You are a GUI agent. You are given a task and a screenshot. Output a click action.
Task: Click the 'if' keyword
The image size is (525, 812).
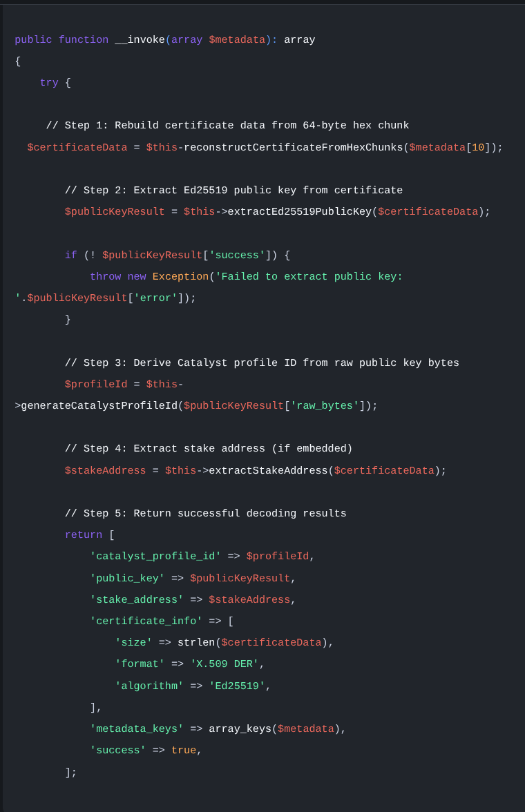(x=70, y=255)
